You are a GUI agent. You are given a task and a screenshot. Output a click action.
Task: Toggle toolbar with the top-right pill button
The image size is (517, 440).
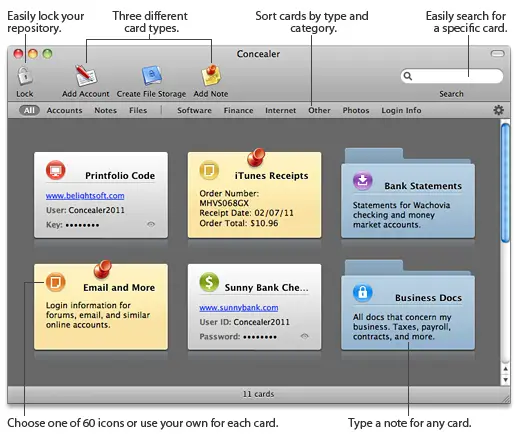point(497,54)
